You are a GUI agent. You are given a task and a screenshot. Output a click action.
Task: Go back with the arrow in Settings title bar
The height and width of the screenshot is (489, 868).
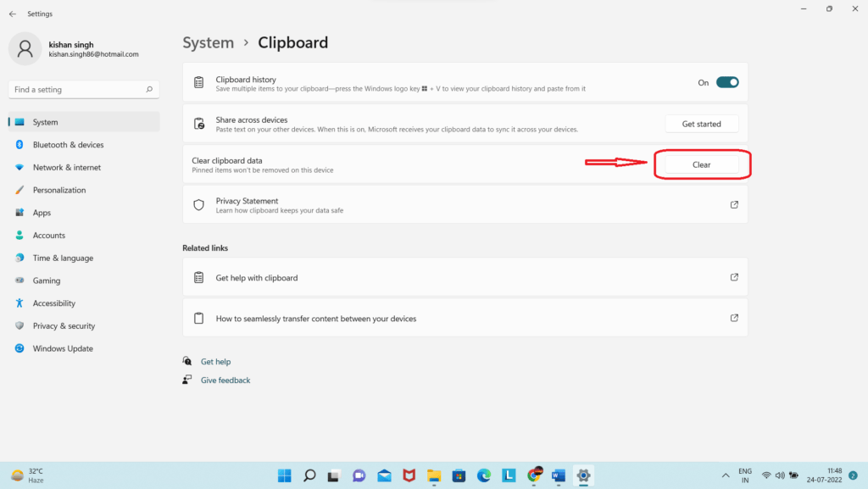coord(12,14)
